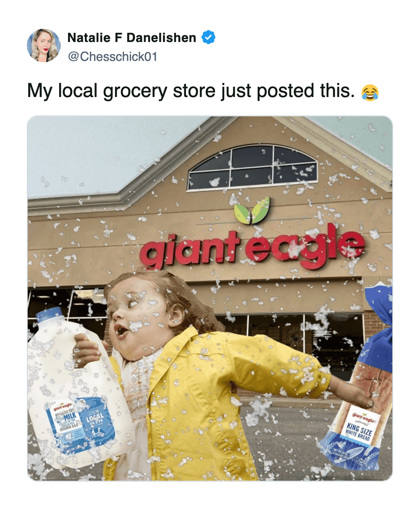Click the green leaf logo above the sign
420x509 pixels.
tap(252, 210)
